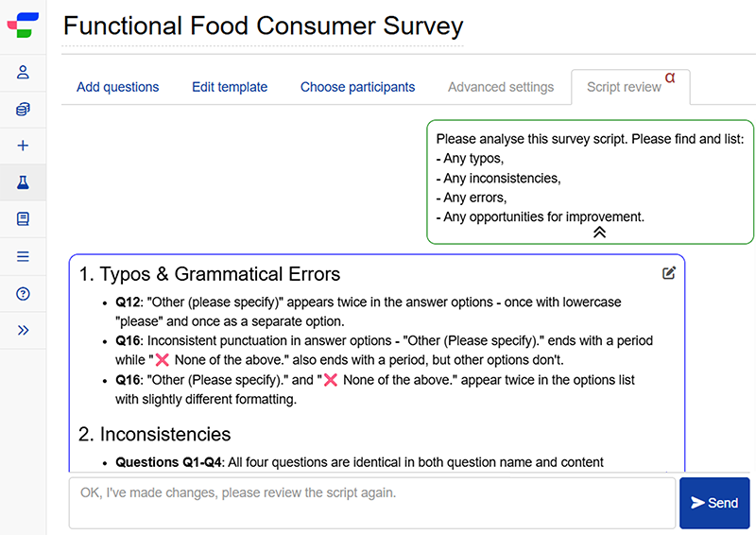
Task: Select the Advanced settings tab
Action: pyautogui.click(x=501, y=87)
